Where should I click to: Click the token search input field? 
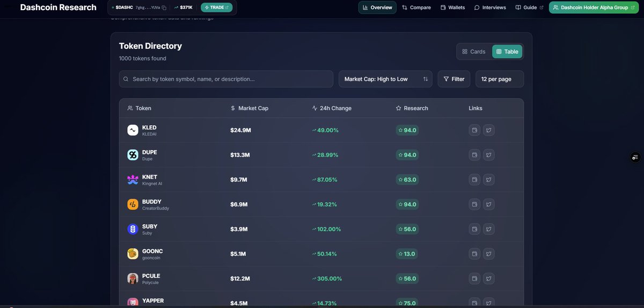click(x=226, y=79)
